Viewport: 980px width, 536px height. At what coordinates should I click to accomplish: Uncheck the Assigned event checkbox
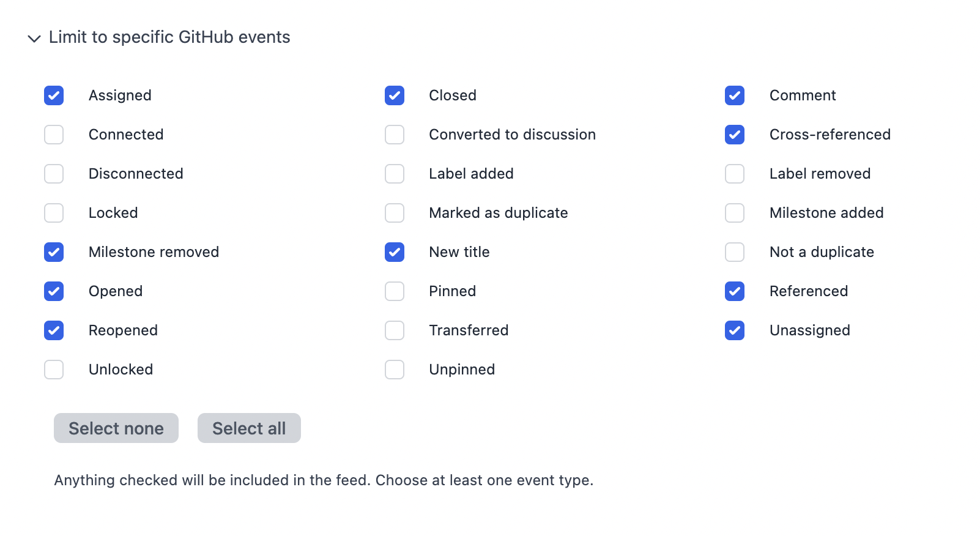(54, 95)
